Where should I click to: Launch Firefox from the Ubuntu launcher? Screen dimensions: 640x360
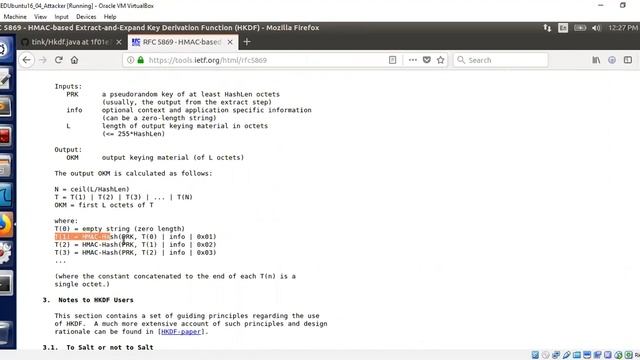point(5,224)
